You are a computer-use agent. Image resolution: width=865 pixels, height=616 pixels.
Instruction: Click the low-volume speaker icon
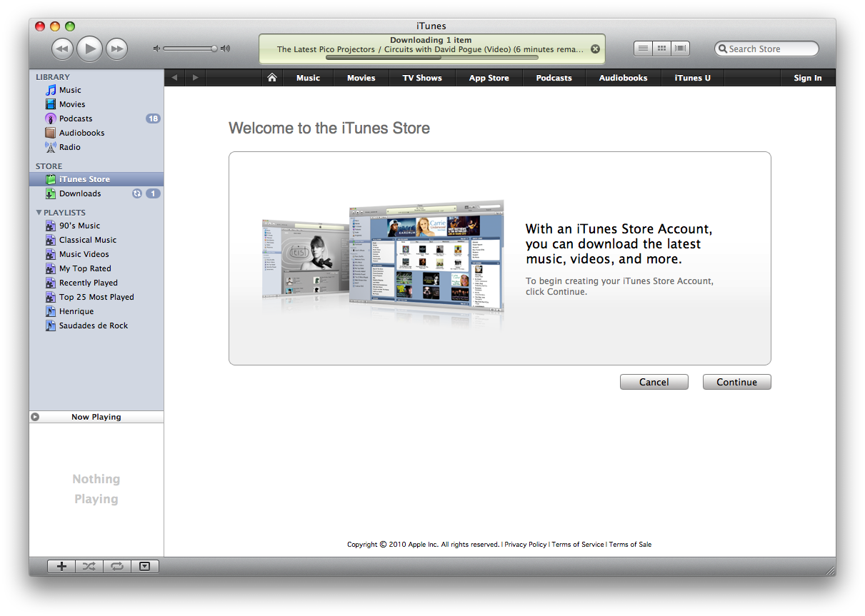157,49
